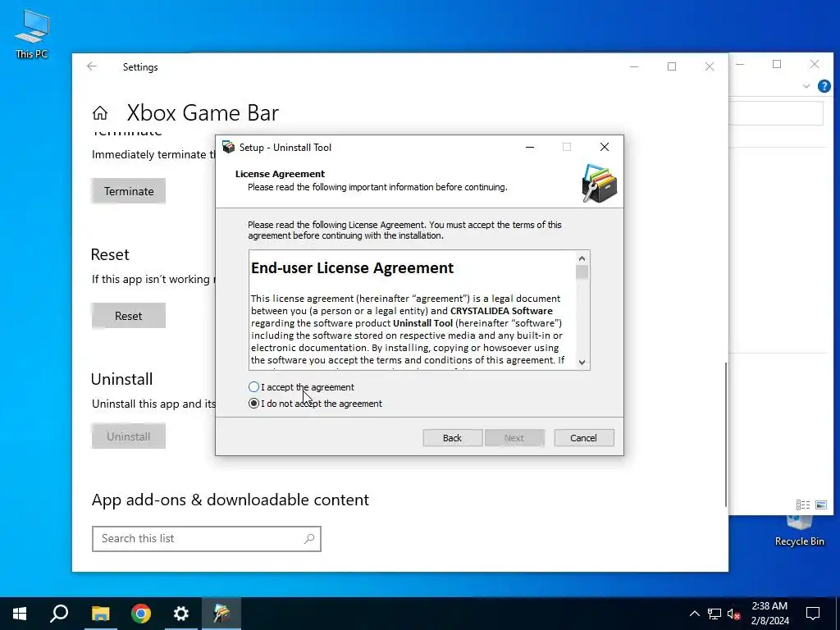Open Settings home via house icon

pos(99,113)
